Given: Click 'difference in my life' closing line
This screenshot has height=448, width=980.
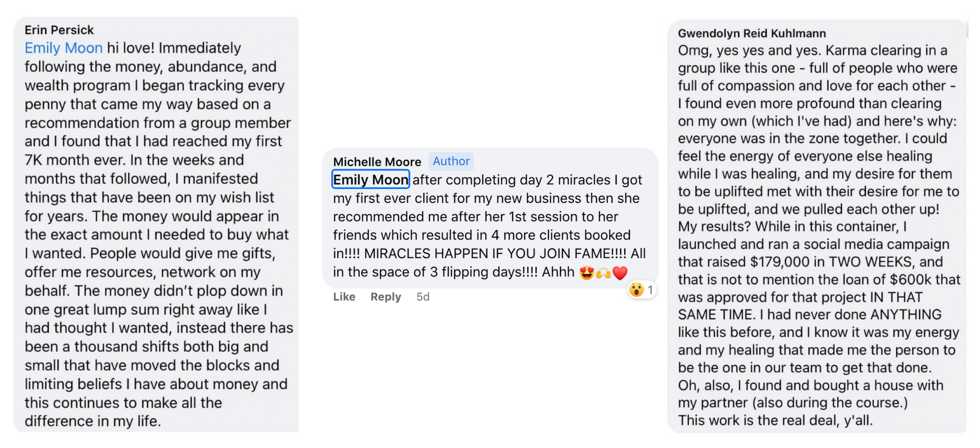Looking at the screenshot, I should [x=93, y=421].
